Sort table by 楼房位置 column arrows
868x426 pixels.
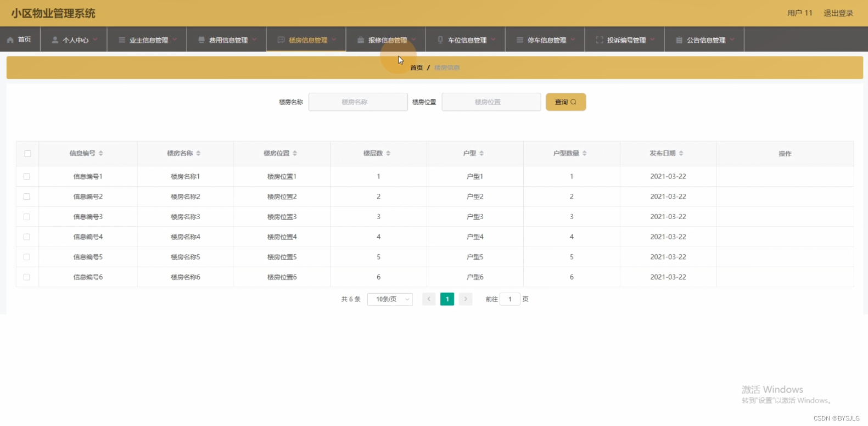[x=295, y=154]
